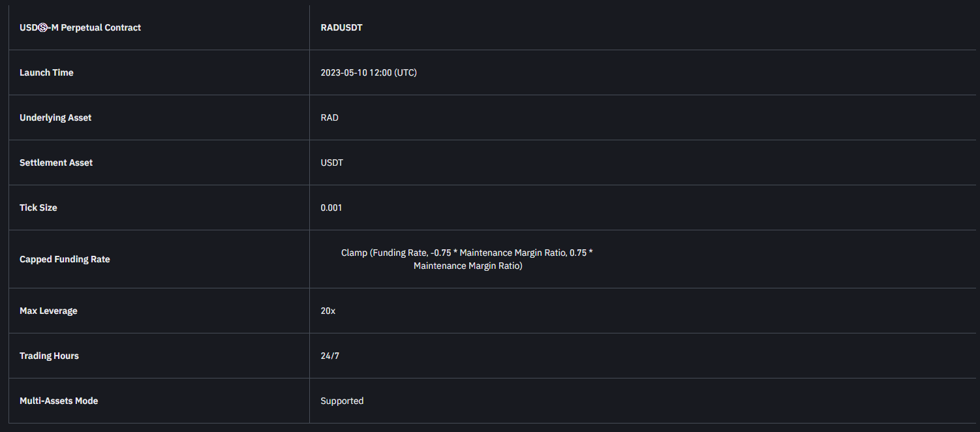Click the Max Leverage row label
980x432 pixels.
(x=48, y=311)
